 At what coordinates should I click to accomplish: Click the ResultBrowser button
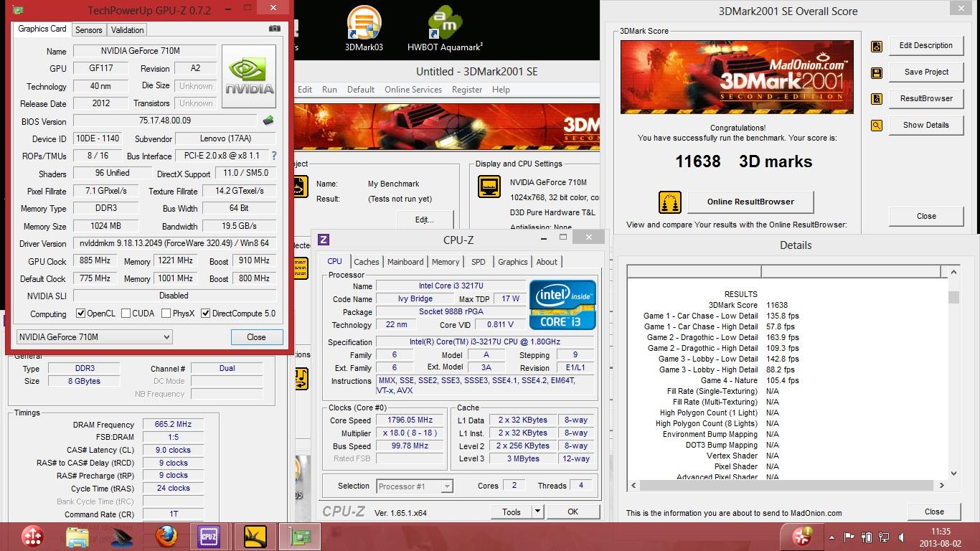point(926,98)
